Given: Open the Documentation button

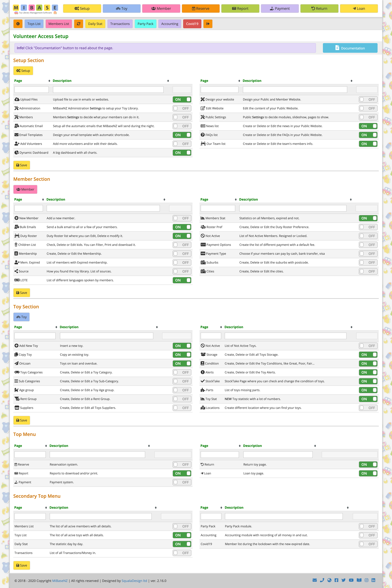Looking at the screenshot, I should [x=350, y=48].
